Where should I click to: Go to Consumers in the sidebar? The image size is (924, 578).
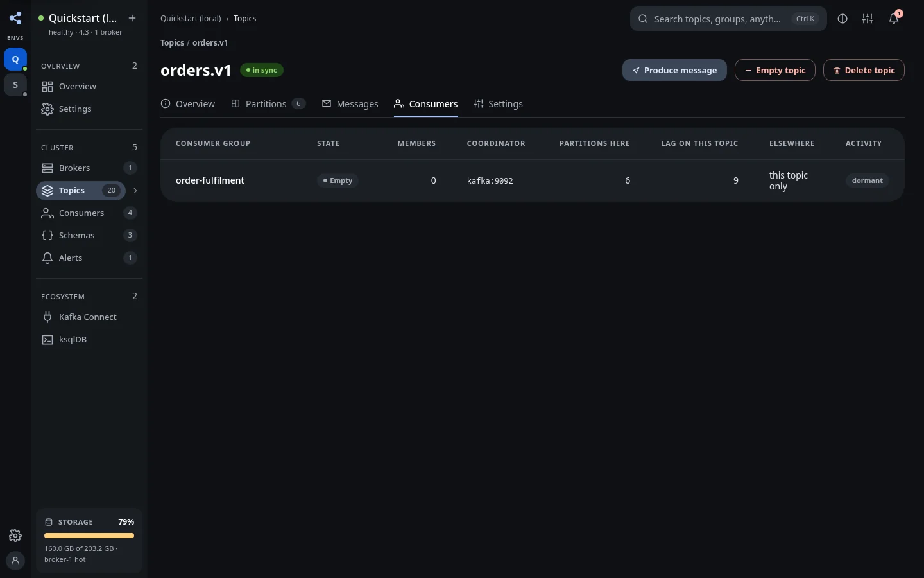point(89,213)
